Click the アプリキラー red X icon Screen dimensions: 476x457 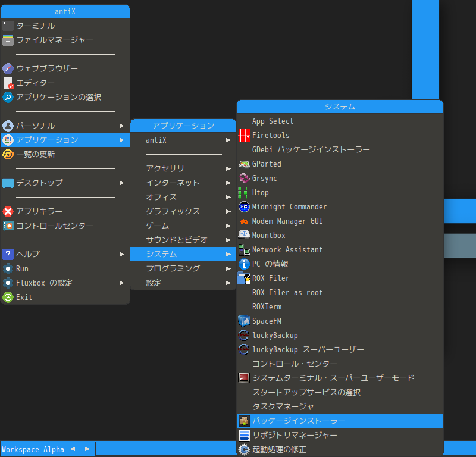(x=8, y=211)
